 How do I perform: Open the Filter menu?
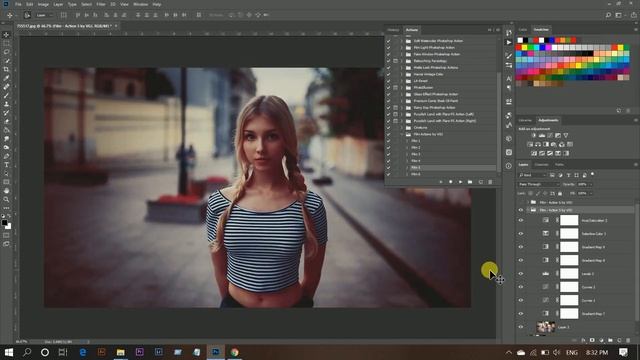[x=101, y=4]
